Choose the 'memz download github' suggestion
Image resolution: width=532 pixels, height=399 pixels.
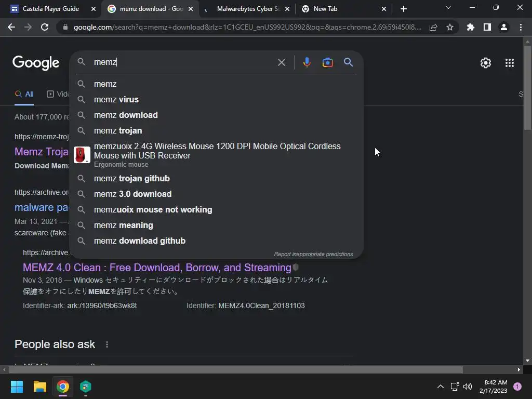click(x=217, y=241)
